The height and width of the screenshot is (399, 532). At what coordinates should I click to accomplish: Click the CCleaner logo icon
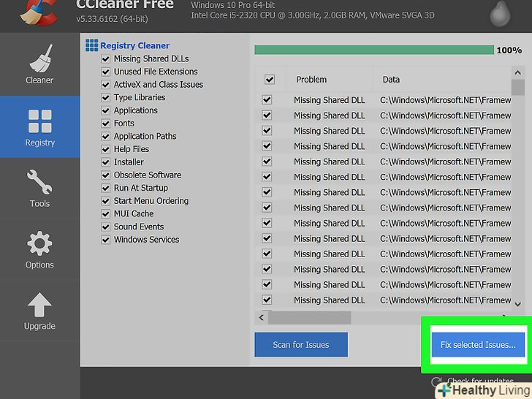point(39,13)
